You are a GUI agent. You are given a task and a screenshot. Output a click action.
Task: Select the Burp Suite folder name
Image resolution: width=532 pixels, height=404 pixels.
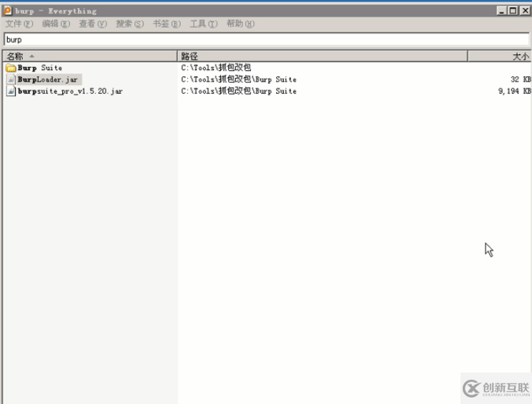tap(40, 68)
